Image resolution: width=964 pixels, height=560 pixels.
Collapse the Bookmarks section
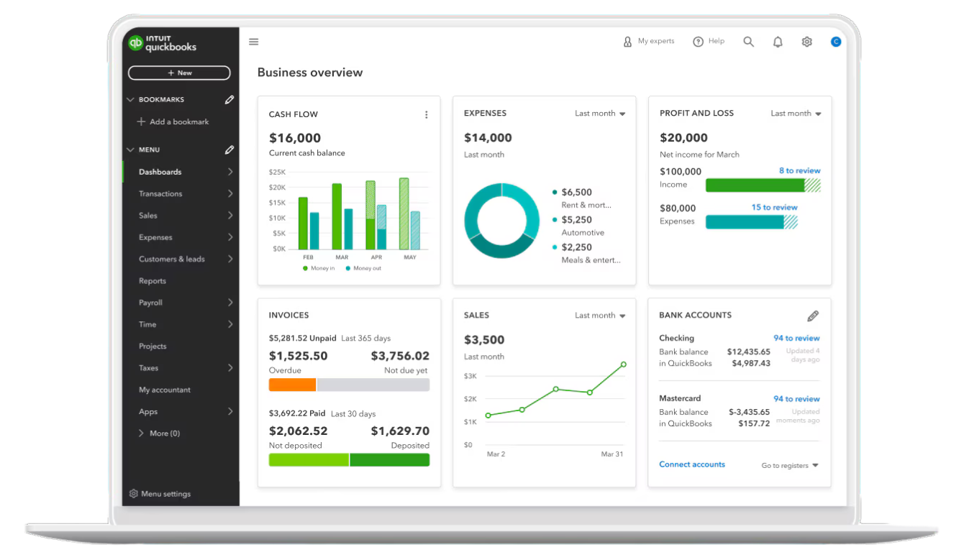130,100
